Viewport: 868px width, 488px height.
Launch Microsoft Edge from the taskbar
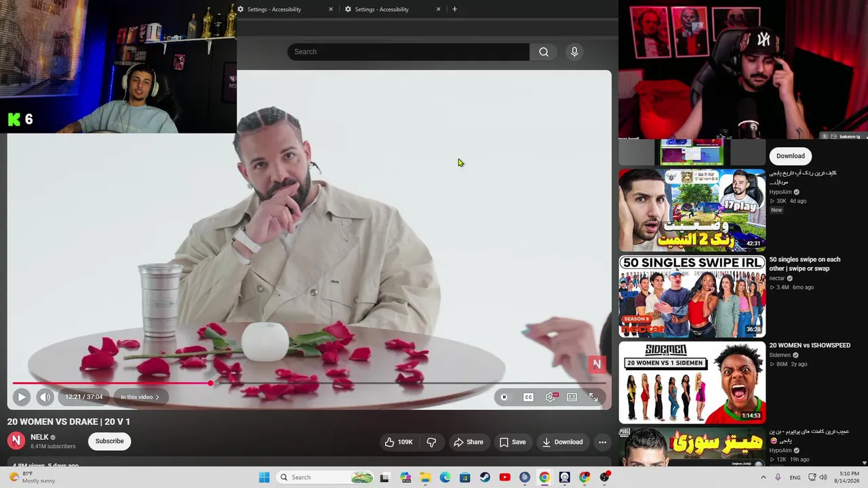[445, 477]
